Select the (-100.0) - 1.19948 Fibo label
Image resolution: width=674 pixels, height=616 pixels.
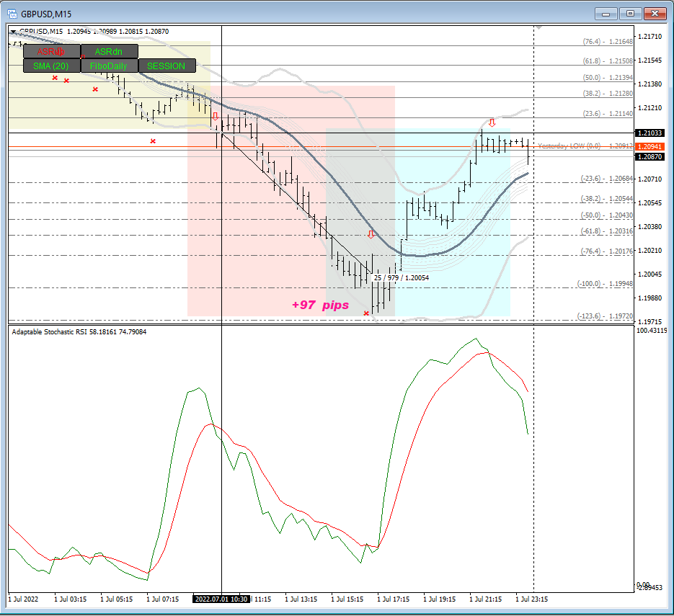(x=606, y=284)
